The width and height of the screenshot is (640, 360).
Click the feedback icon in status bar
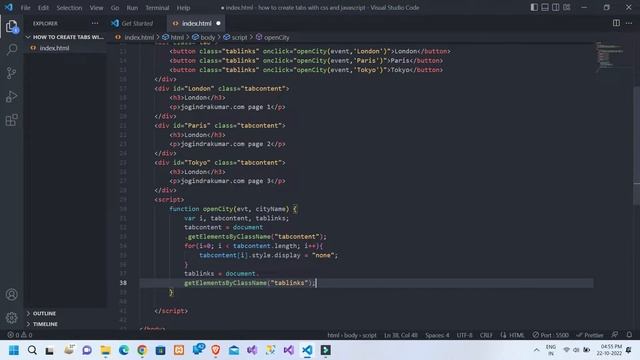(x=615, y=335)
